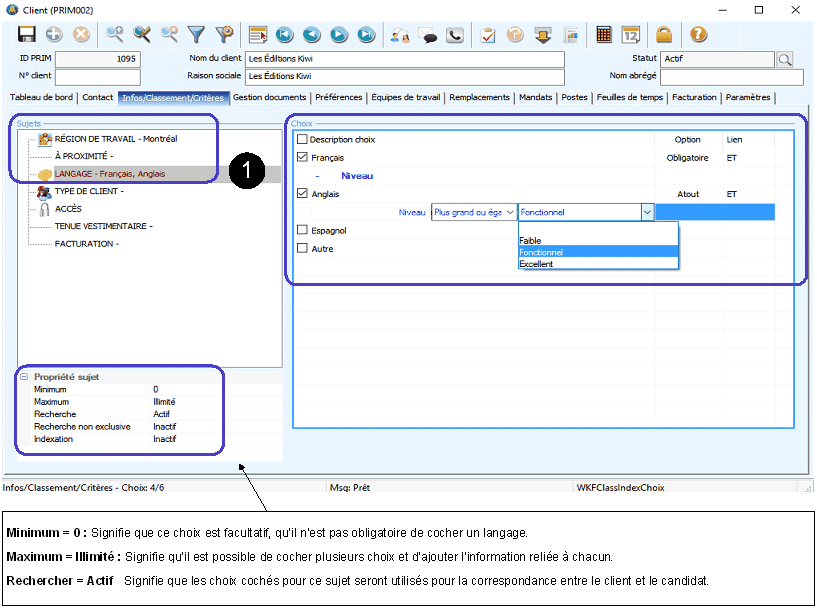Click the search button beside Statut field
This screenshot has width=817, height=608.
[785, 59]
